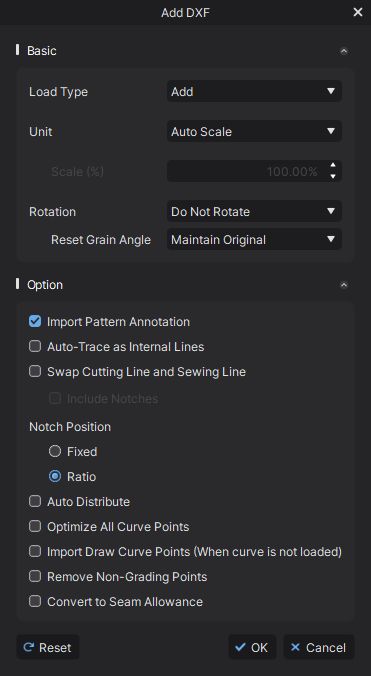Select the Ratio notch position
The width and height of the screenshot is (371, 676).
click(55, 476)
